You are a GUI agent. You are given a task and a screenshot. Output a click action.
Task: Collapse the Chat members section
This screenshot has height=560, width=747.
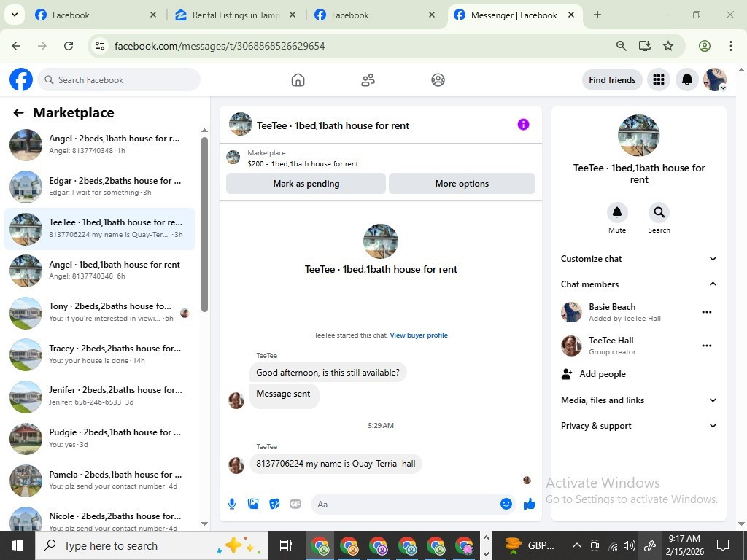tap(638, 284)
